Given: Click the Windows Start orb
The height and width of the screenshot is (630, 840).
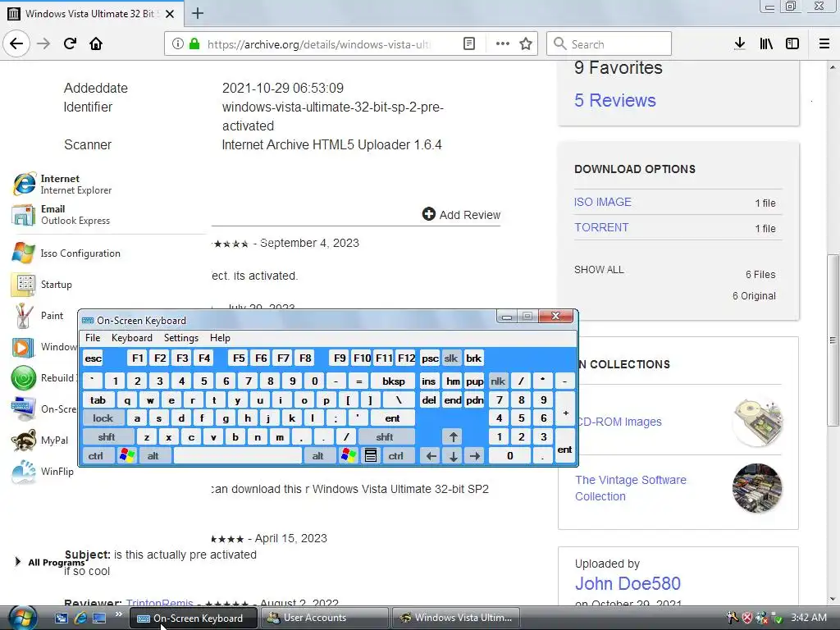Looking at the screenshot, I should (22, 618).
